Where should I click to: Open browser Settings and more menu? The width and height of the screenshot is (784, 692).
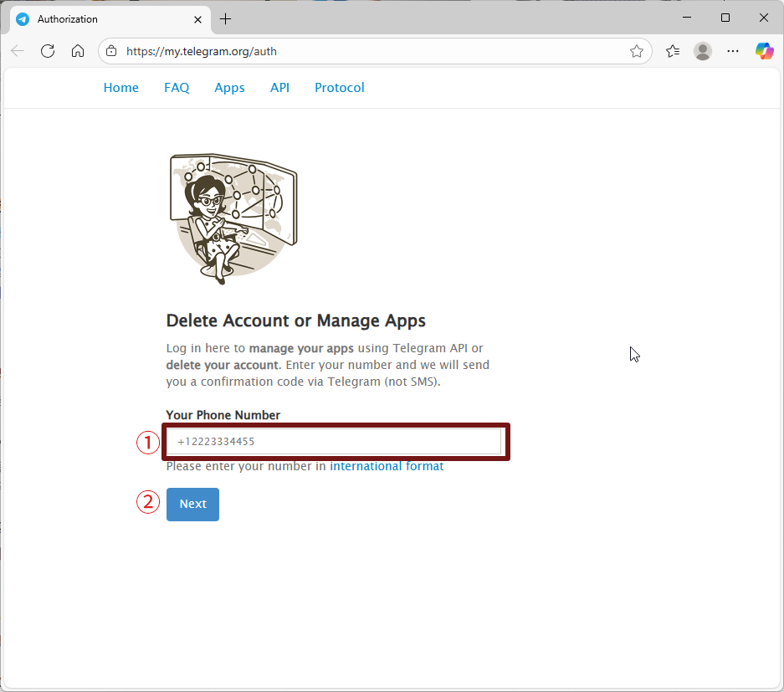pyautogui.click(x=733, y=51)
